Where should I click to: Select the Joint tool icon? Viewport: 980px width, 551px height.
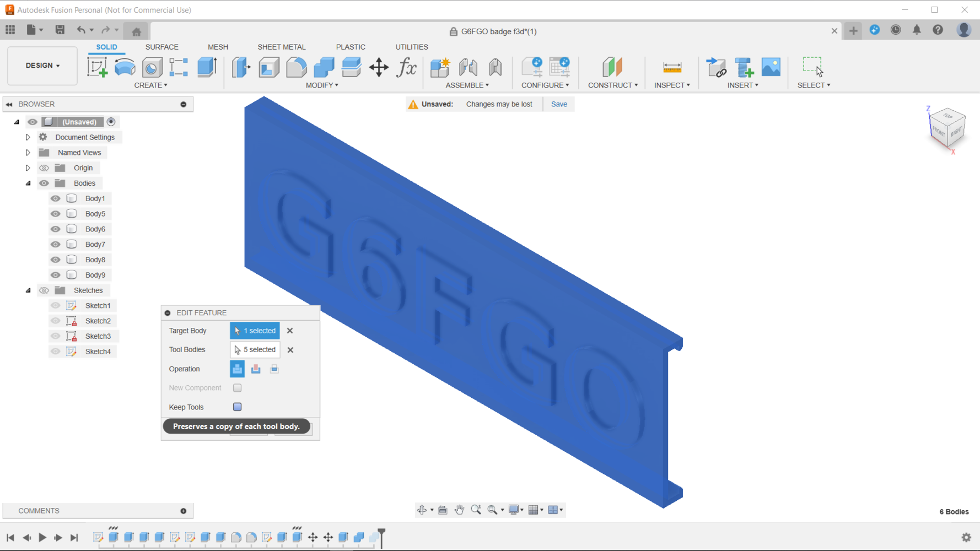point(468,67)
